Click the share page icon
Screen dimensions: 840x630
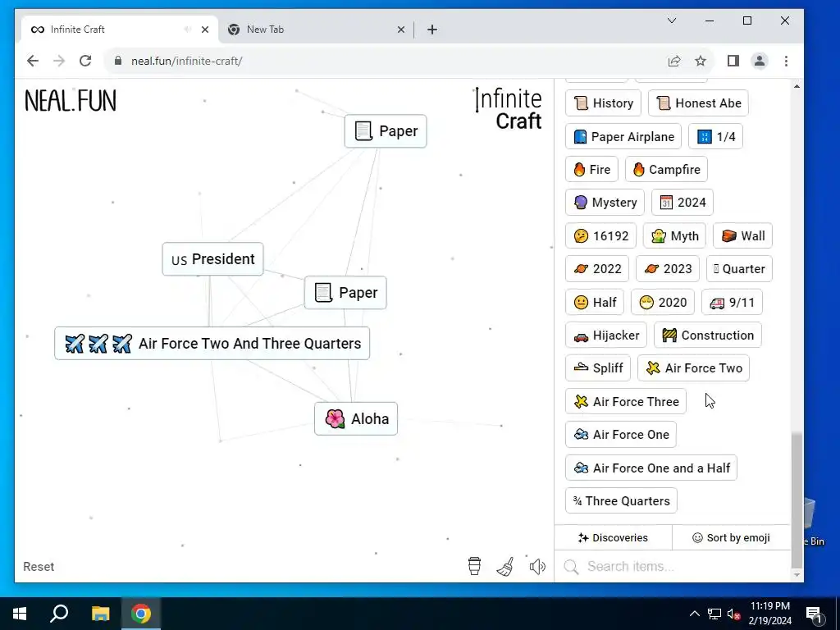(674, 61)
